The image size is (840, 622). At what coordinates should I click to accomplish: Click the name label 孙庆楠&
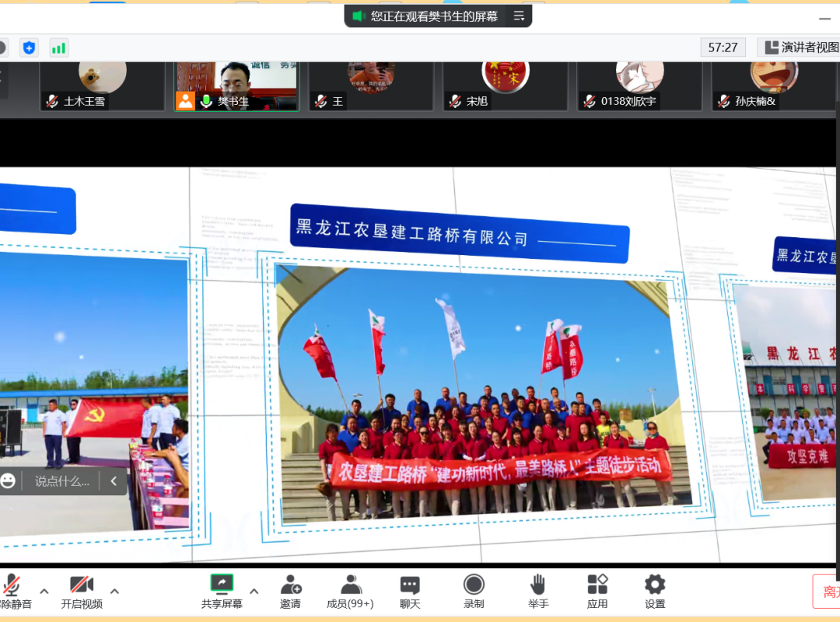click(755, 101)
